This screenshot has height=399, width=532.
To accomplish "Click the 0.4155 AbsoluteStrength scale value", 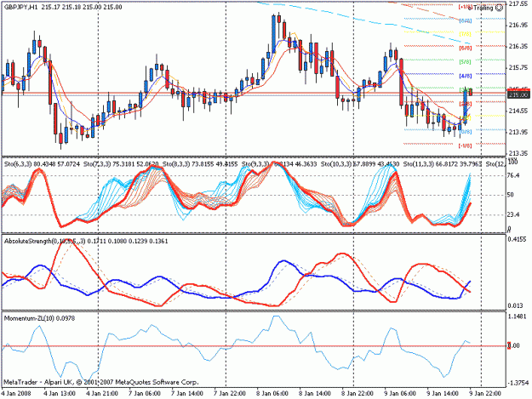I will click(x=518, y=239).
